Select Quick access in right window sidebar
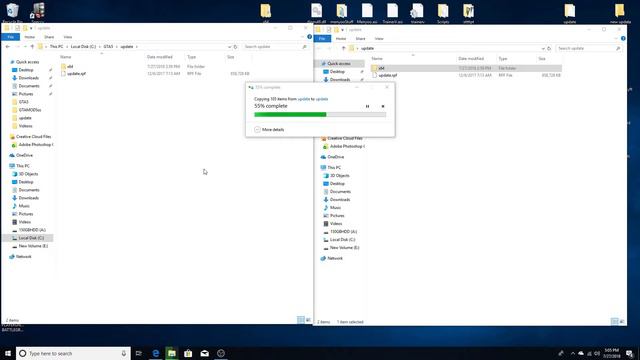The image size is (640, 360). pyautogui.click(x=339, y=64)
